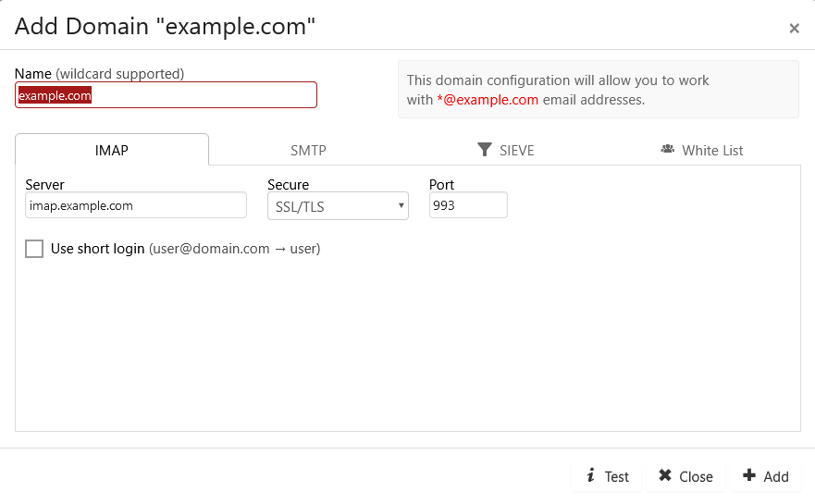Click the White List users group icon

coord(667,149)
